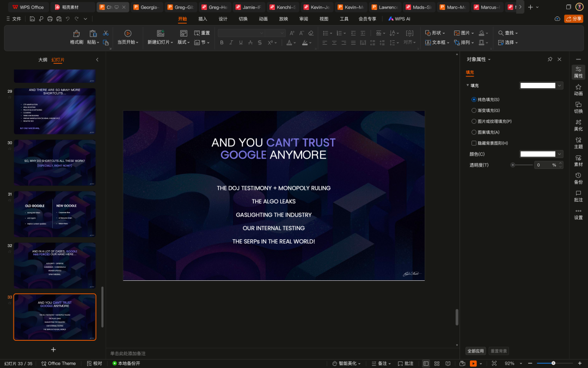588x368 pixels.
Task: Switch to Outline (大纲) tab in slide panel
Action: coord(43,60)
